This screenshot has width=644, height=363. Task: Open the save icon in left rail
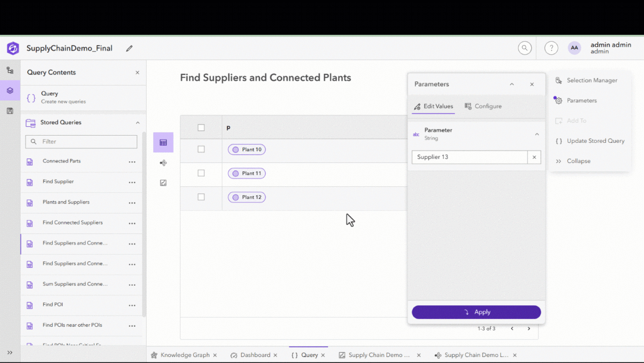(x=10, y=111)
